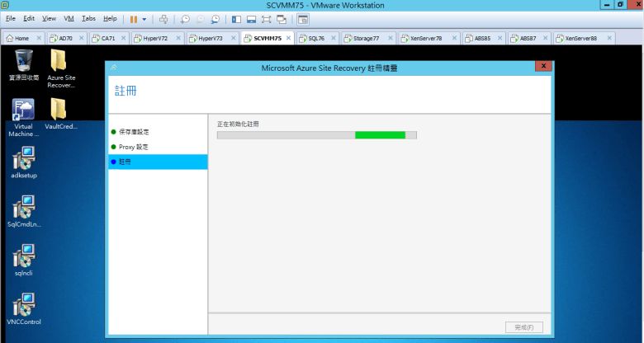Click the Send Ctrl+Alt+Del toolbar icon
Screen dimensions: 644x343
[163, 18]
